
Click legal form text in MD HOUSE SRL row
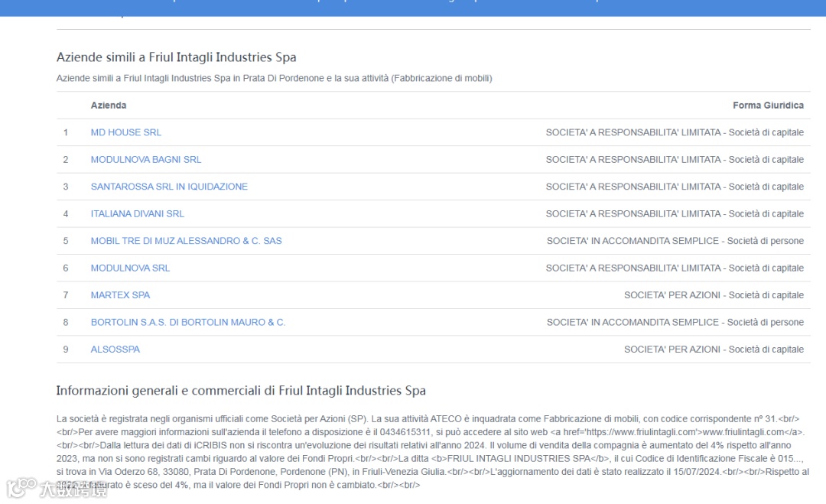pyautogui.click(x=675, y=132)
